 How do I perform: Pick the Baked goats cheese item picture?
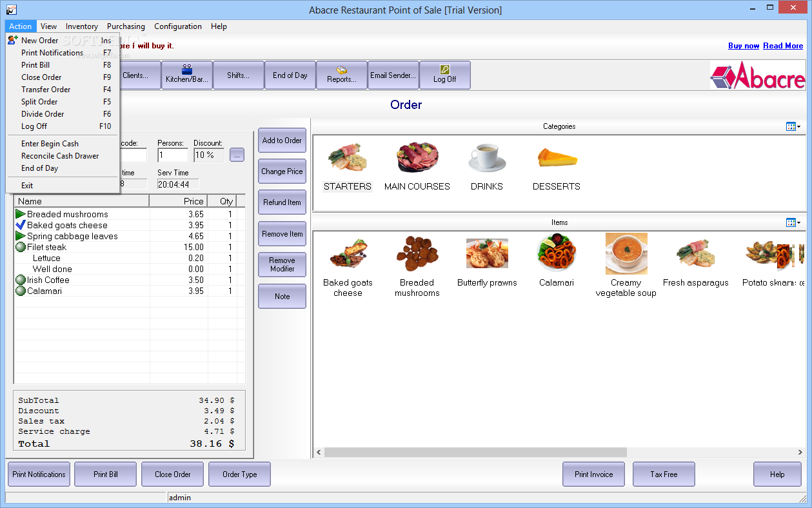[x=348, y=254]
